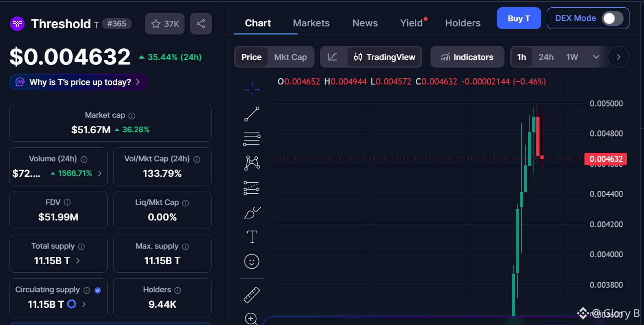The image size is (644, 325).
Task: Select the text annotation tool
Action: click(252, 237)
